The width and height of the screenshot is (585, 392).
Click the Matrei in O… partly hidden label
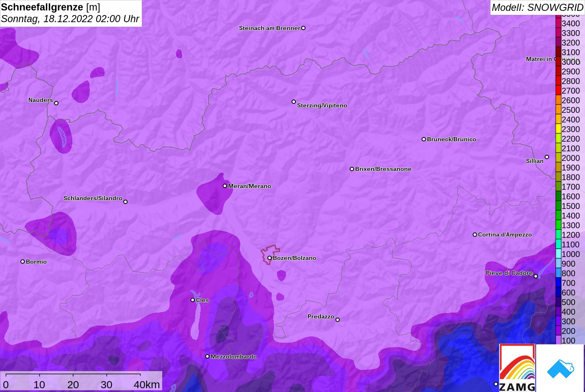540,59
